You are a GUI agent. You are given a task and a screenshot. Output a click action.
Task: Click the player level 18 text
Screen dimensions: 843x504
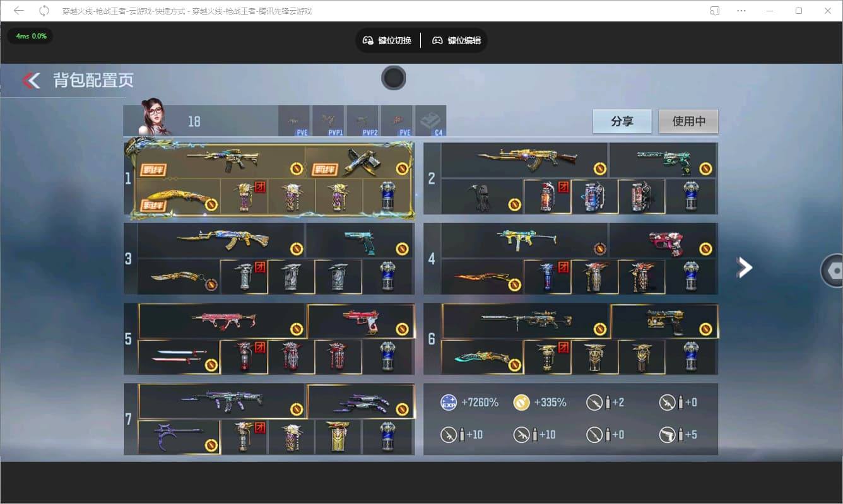point(194,121)
